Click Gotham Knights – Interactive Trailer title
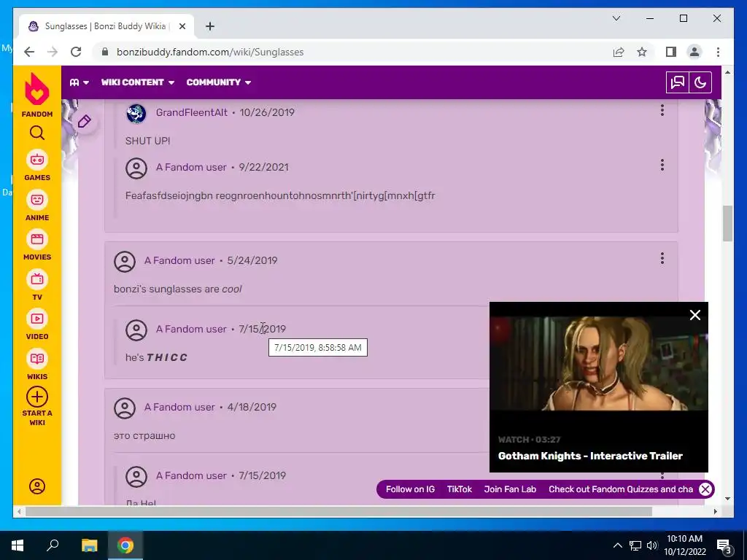Viewport: 747px width, 560px height. click(590, 456)
